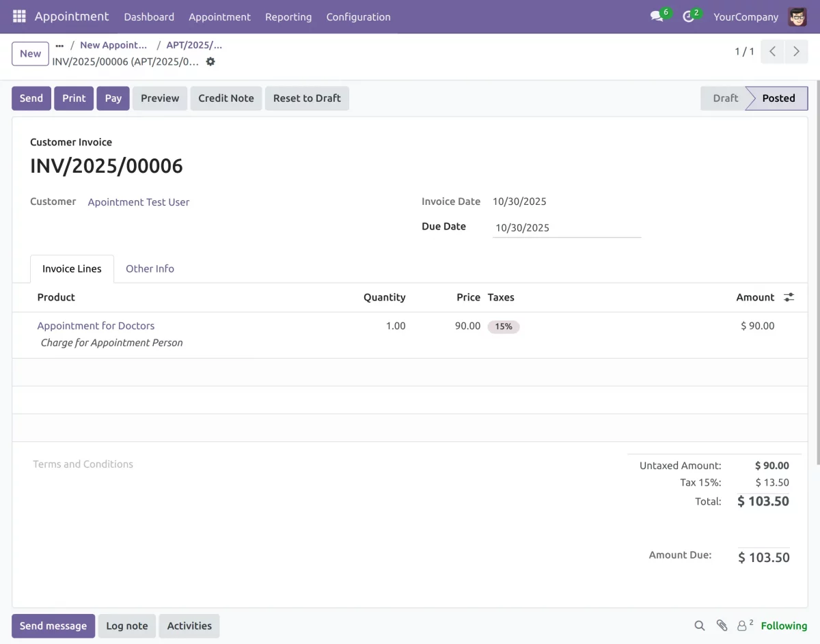Expand hidden breadcrumbs with the ellipsis

tap(59, 44)
